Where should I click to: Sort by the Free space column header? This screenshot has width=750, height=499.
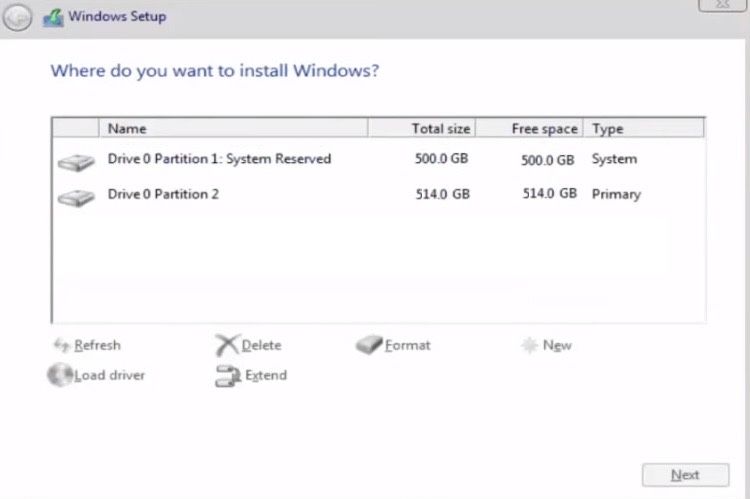pos(529,128)
